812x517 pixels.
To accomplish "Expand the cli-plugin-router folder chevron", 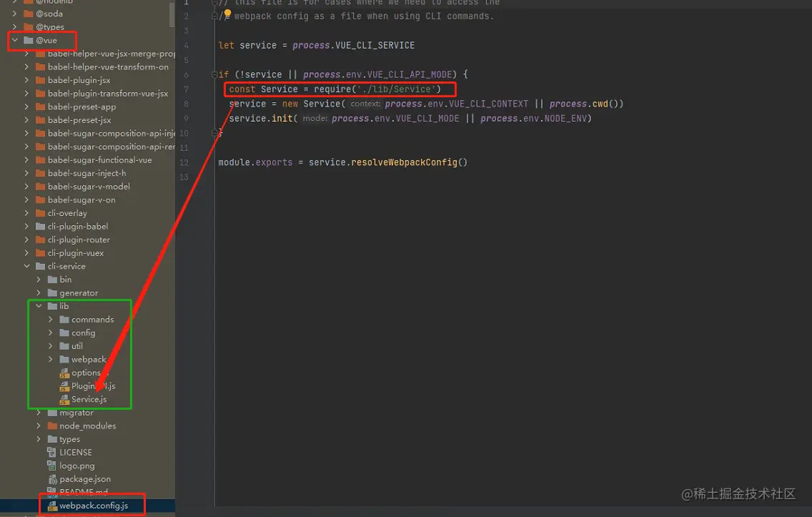I will (27, 240).
